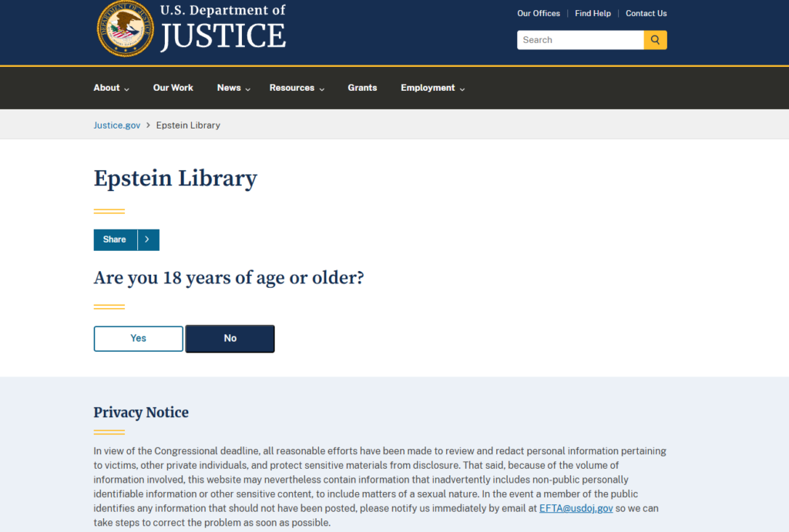Click the Epstein Library page heading
Screen dimensions: 789x532
pyautogui.click(x=175, y=179)
